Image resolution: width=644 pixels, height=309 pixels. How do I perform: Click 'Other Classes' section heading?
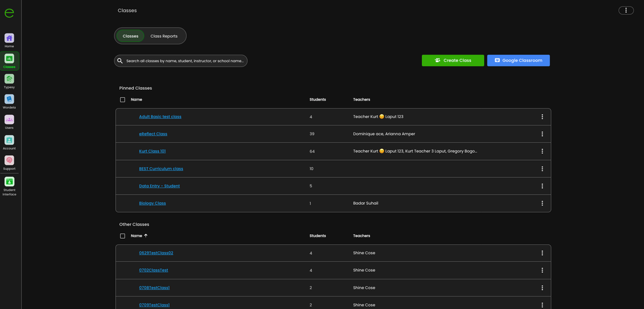[x=135, y=224]
